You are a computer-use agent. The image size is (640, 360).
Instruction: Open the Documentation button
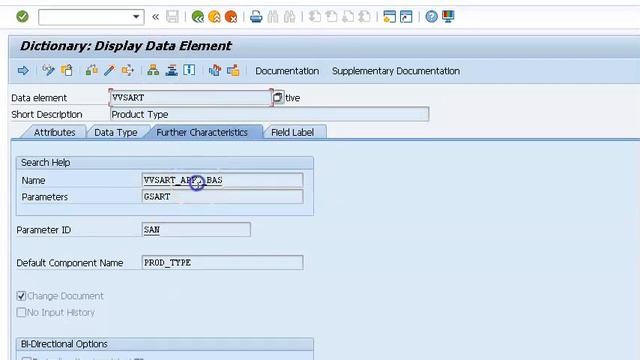[287, 71]
